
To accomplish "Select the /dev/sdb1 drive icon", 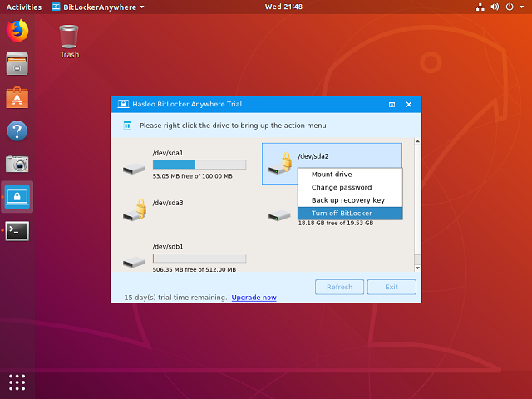I will (134, 263).
